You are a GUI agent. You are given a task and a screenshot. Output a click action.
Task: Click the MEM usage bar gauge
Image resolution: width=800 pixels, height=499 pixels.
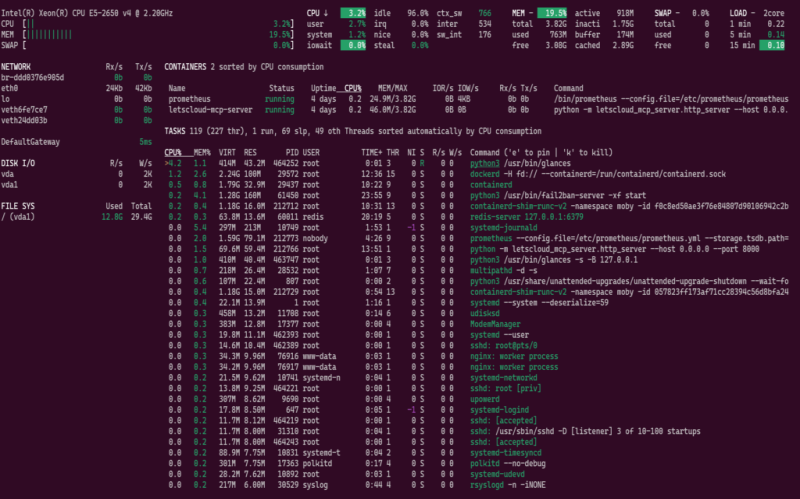click(x=158, y=35)
